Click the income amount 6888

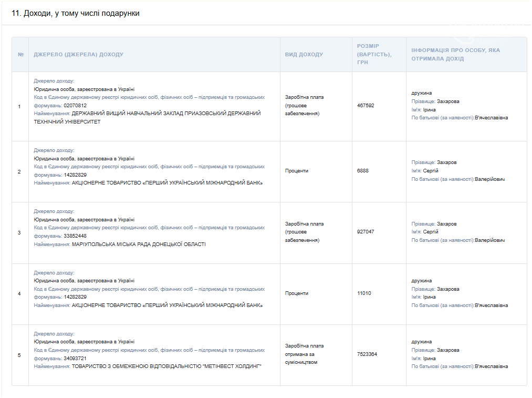click(363, 171)
